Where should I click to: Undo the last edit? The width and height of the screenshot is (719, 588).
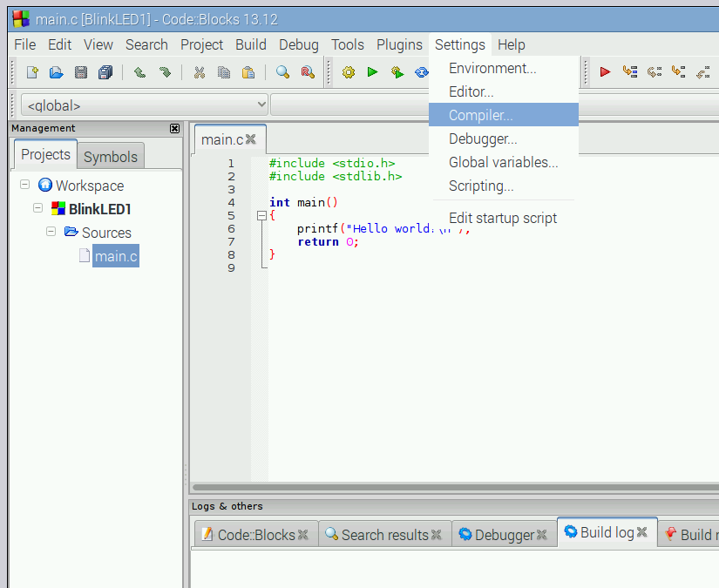pos(139,72)
